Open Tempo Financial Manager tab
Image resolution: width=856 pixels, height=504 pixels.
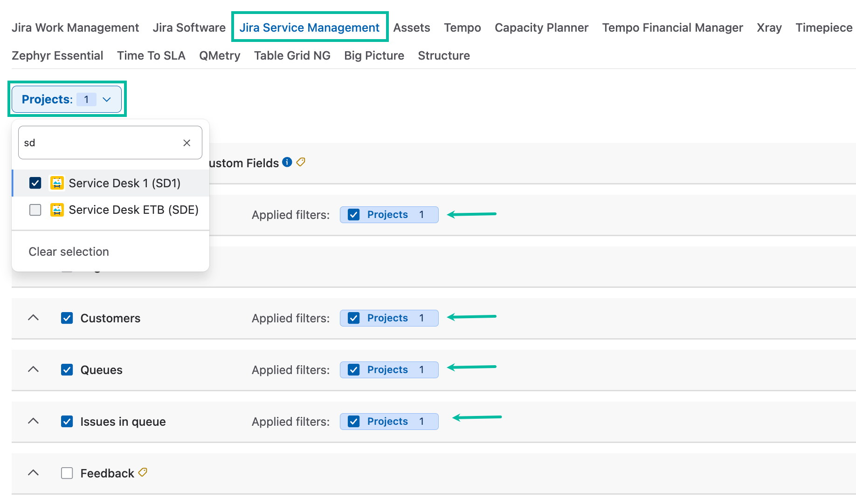pos(672,27)
